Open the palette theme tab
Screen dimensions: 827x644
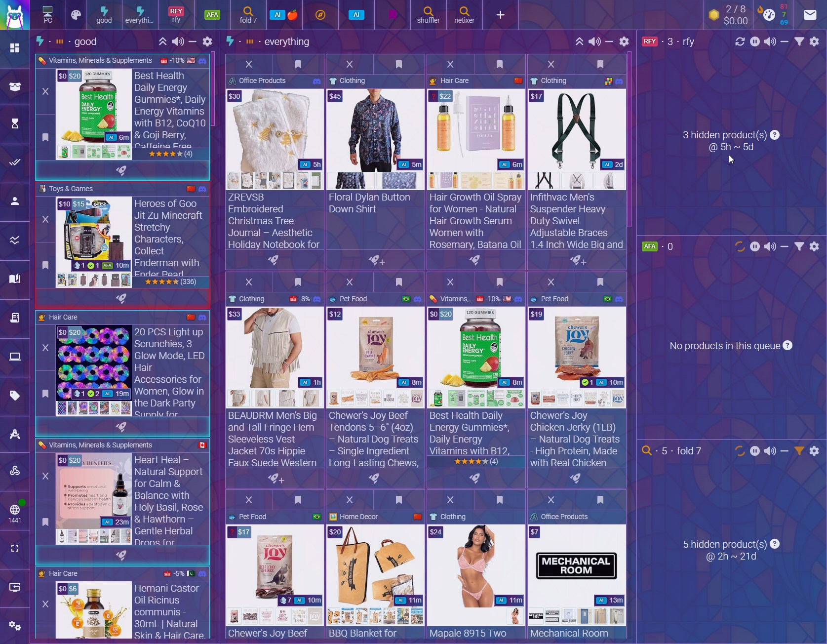pyautogui.click(x=76, y=15)
